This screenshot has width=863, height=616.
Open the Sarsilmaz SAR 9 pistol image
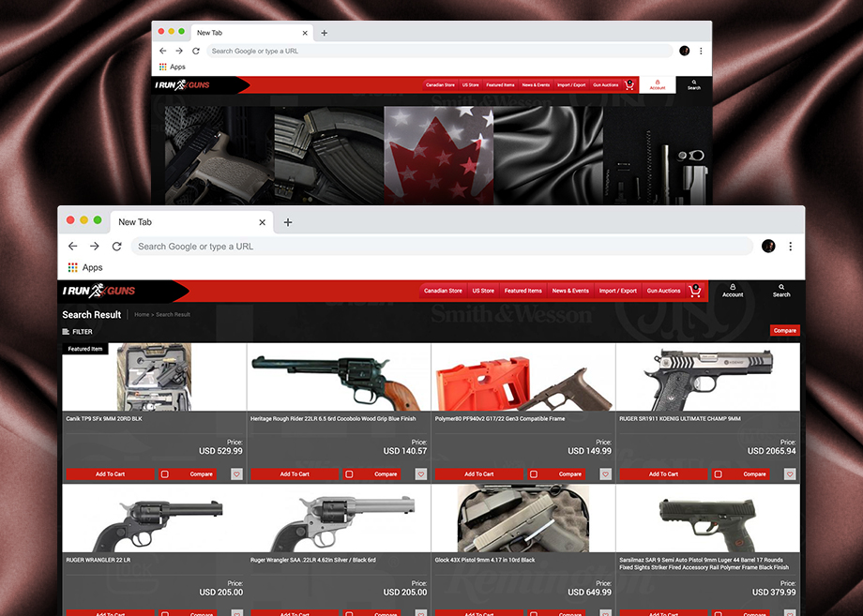pyautogui.click(x=708, y=518)
